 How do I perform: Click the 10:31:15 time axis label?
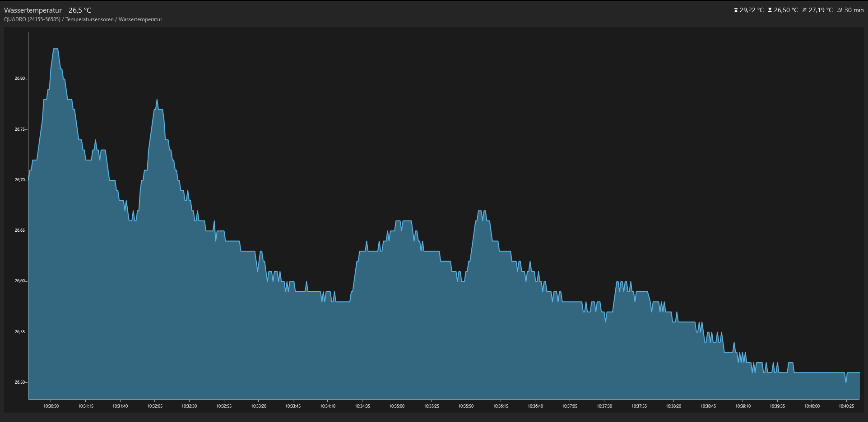tap(86, 406)
